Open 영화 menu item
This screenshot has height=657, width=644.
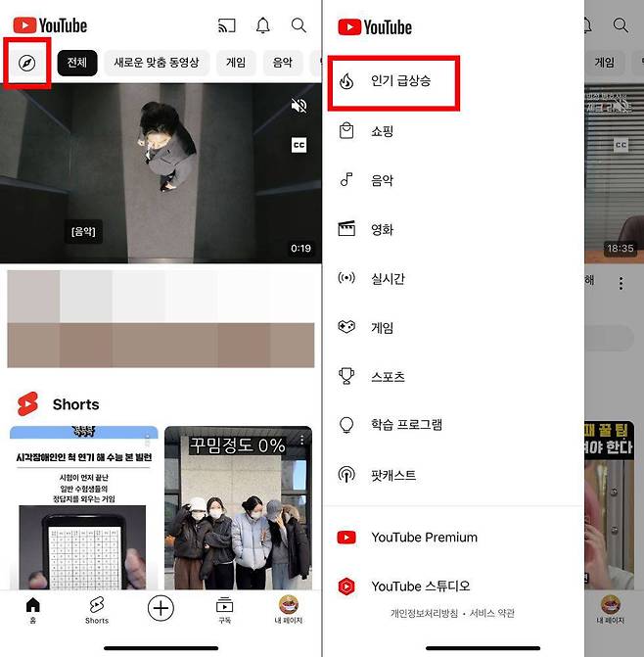tap(453, 229)
